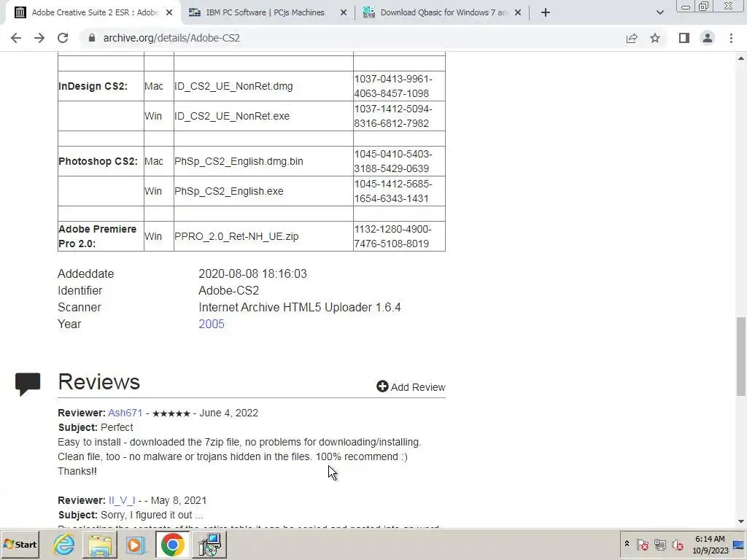Switch to Download Qbasic for Windows 7 tab
The height and width of the screenshot is (560, 747).
pyautogui.click(x=443, y=12)
